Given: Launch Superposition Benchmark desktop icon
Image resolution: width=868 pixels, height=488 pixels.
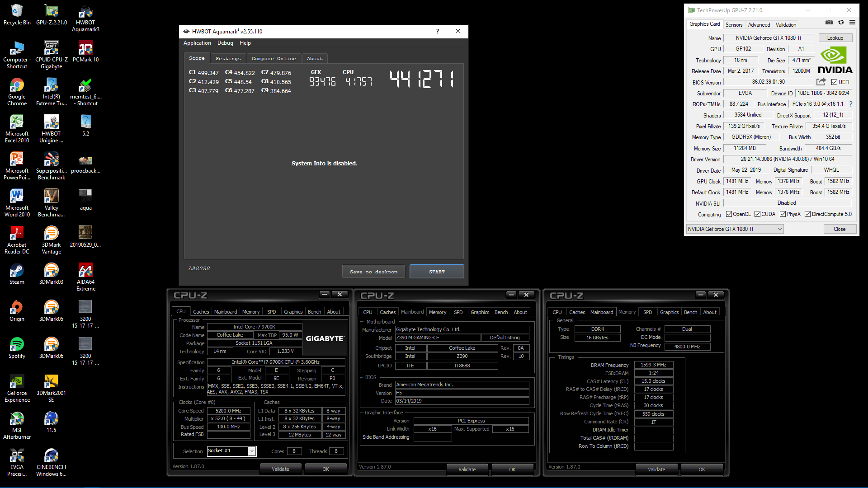Looking at the screenshot, I should pyautogui.click(x=52, y=167).
